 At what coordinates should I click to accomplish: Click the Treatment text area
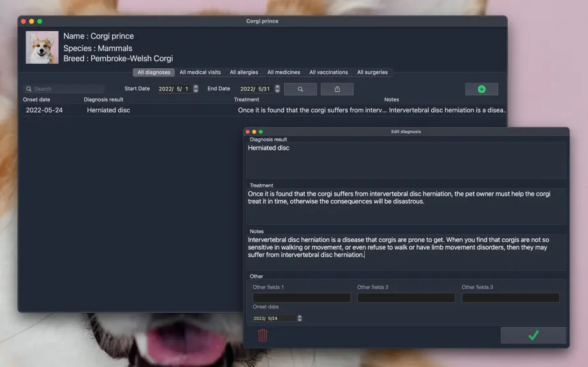click(406, 206)
